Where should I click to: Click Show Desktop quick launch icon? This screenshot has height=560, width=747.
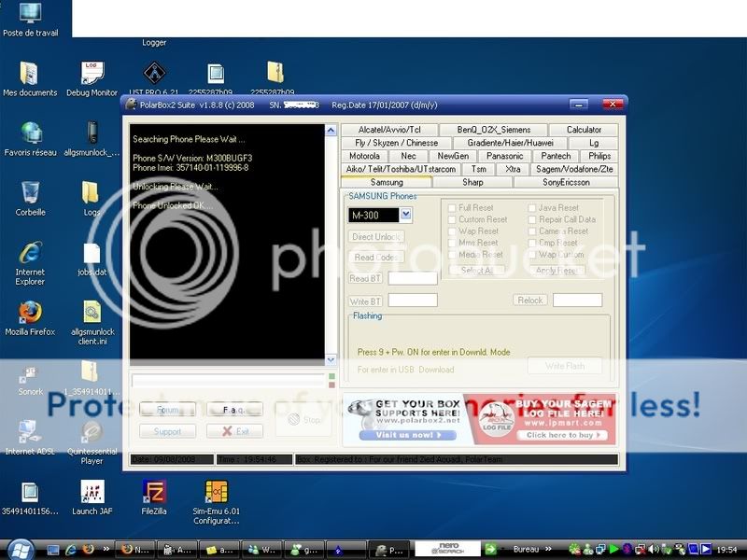point(53,550)
